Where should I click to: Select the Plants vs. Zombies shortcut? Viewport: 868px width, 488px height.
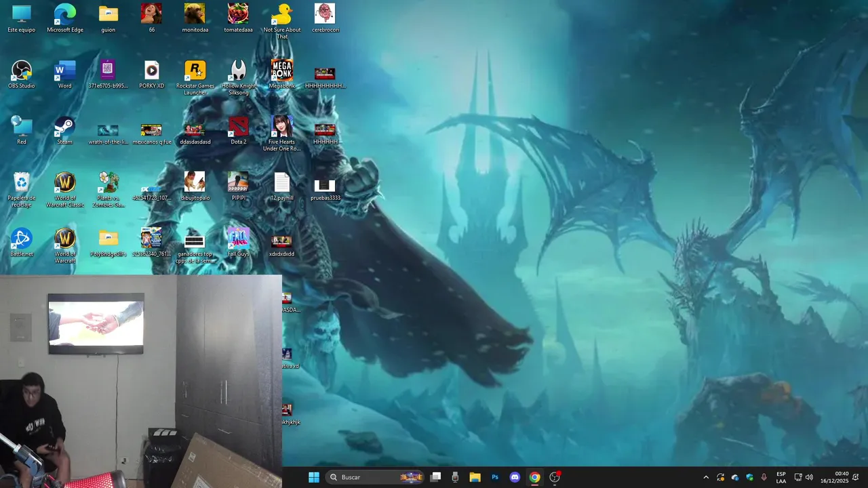coord(108,190)
